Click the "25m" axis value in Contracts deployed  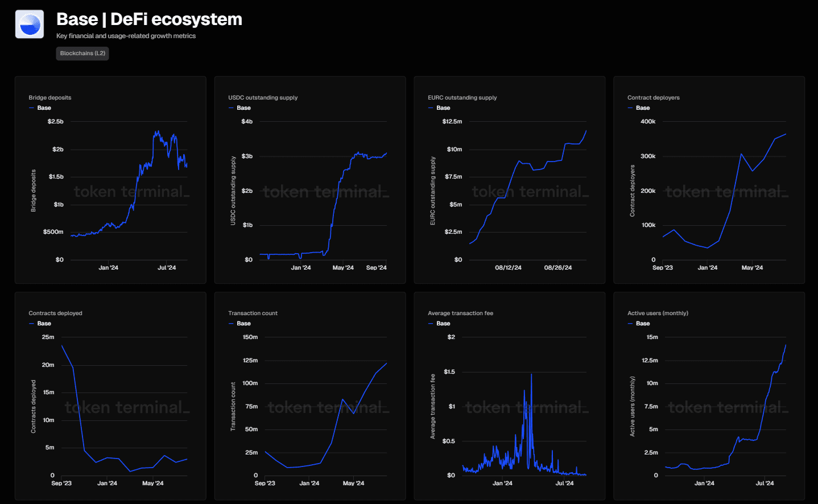pyautogui.click(x=48, y=337)
